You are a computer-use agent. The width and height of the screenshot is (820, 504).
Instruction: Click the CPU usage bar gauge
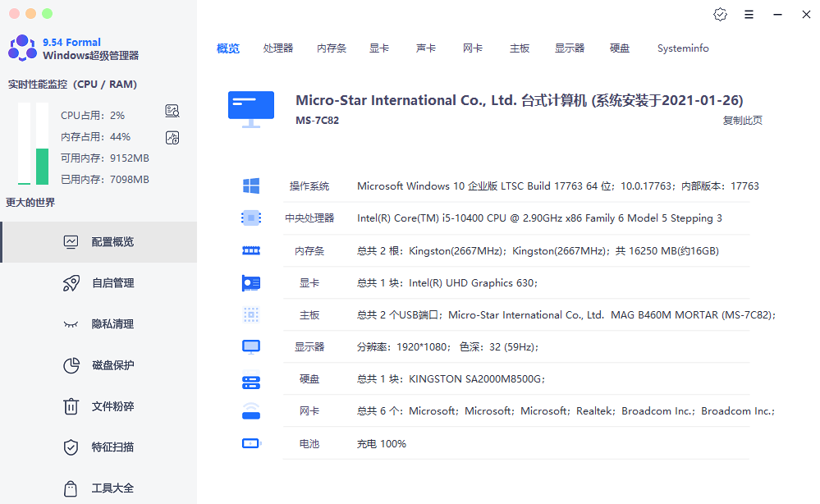click(x=24, y=144)
